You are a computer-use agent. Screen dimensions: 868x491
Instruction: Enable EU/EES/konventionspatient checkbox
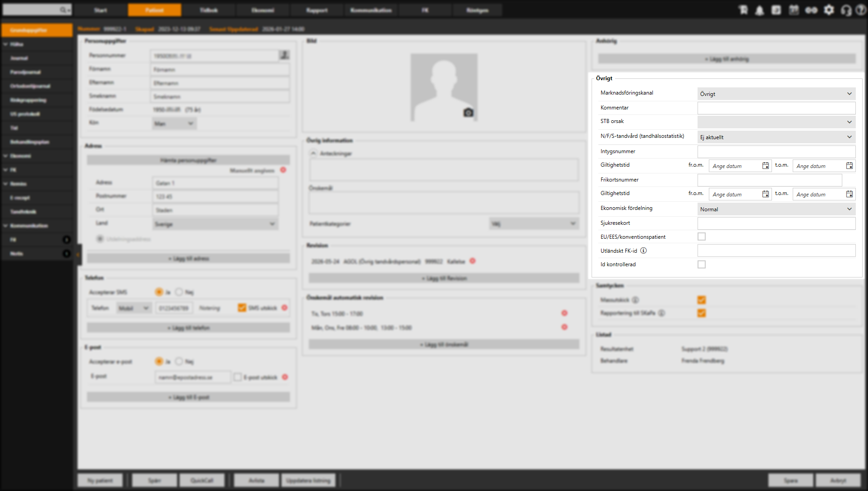701,236
